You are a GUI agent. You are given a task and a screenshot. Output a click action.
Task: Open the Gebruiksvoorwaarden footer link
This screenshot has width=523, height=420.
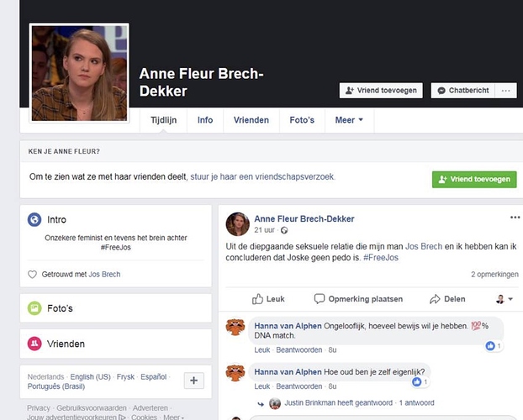[92, 408]
